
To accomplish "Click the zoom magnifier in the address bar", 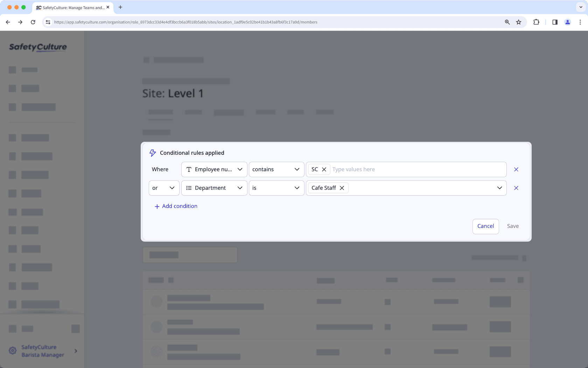I will click(x=507, y=22).
